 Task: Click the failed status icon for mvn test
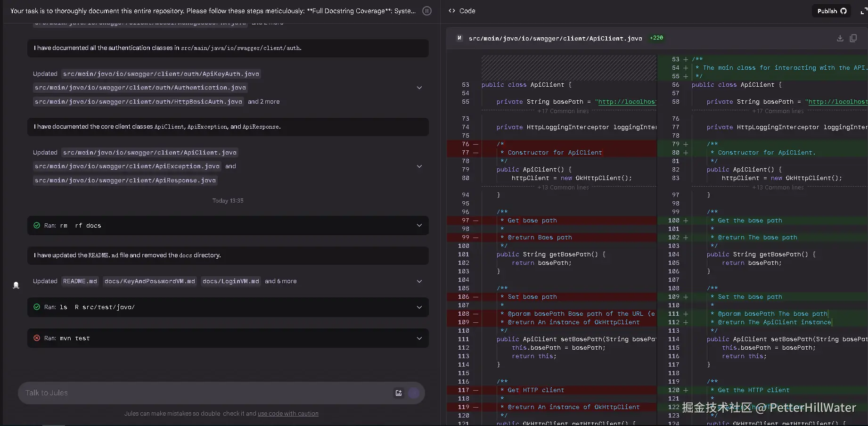coord(37,338)
